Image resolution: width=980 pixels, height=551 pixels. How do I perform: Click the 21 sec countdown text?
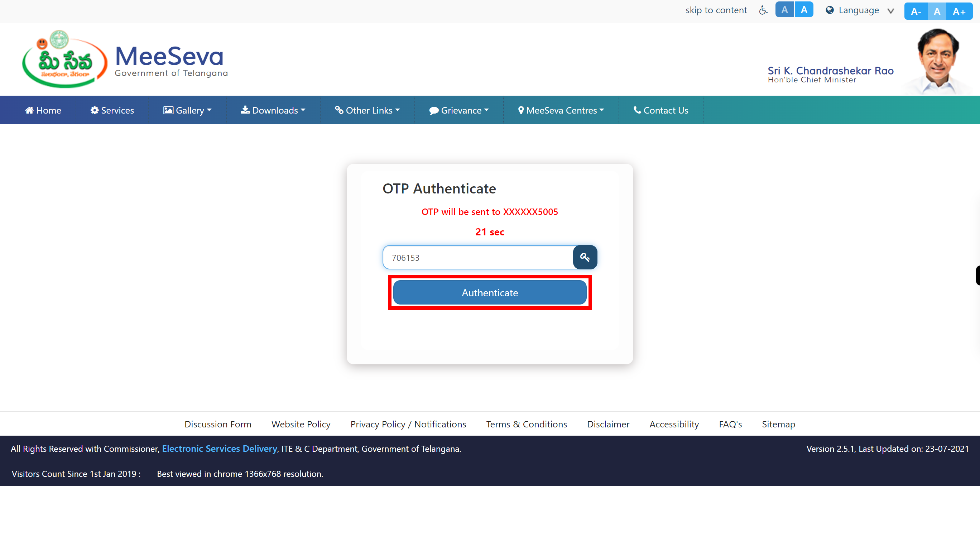click(x=490, y=232)
